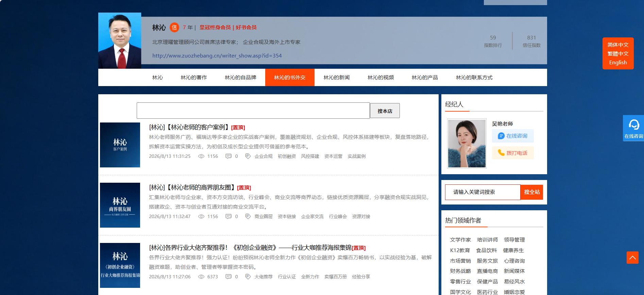The height and width of the screenshot is (295, 644).
Task: Open the 林沁的联系方式 tab
Action: coord(474,78)
